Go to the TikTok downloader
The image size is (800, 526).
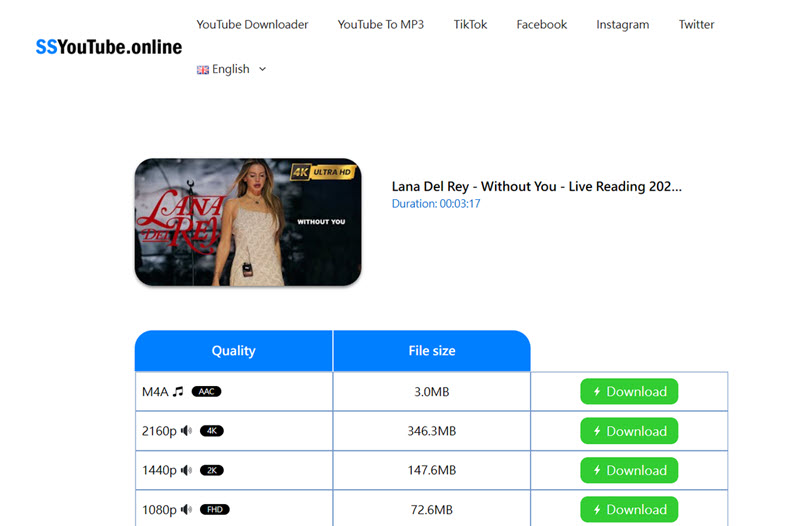coord(470,24)
